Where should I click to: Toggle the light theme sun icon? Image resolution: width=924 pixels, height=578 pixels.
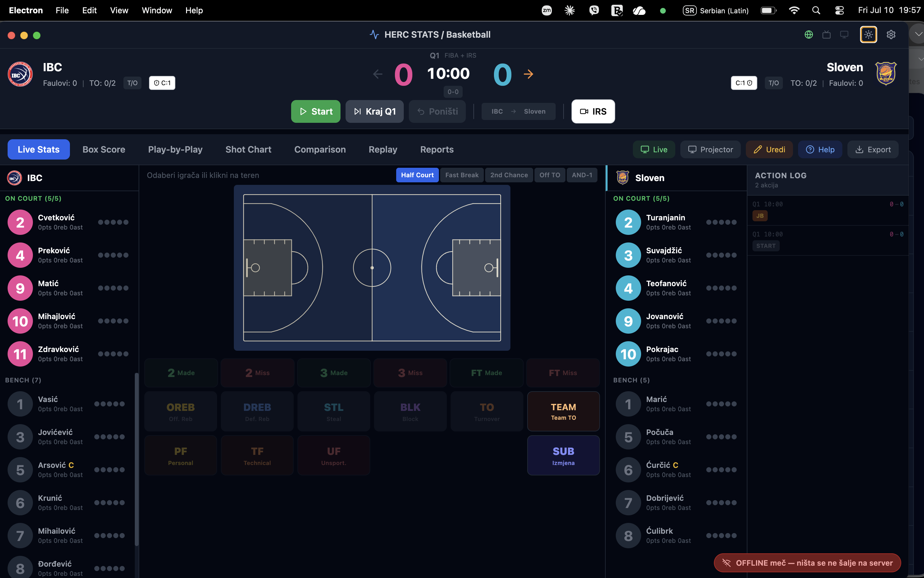(x=868, y=35)
